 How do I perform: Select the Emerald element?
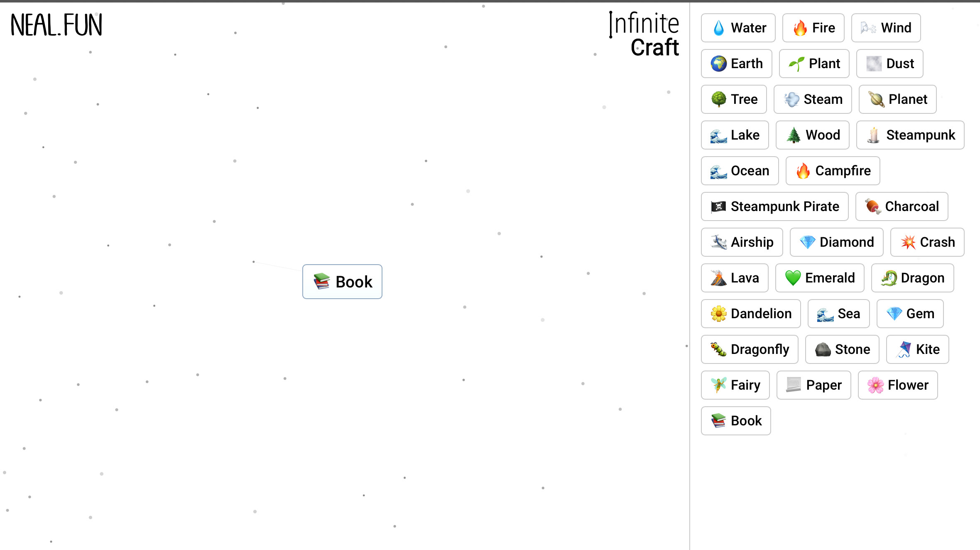[x=819, y=278]
